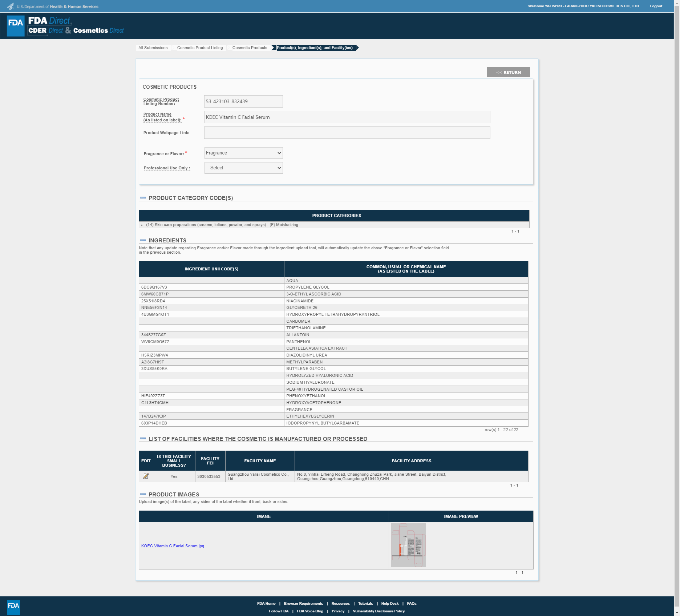Collapse the Ingredients section
Viewport: 680px width, 616px height.
pos(143,241)
